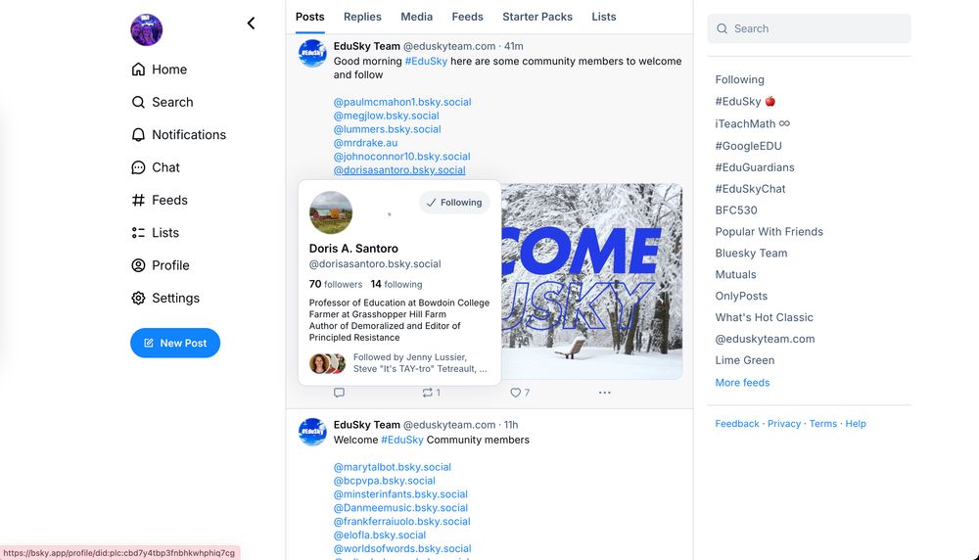Open EduSky Team avatar on 41m post
Viewport: 979px width, 560px height.
click(x=312, y=54)
